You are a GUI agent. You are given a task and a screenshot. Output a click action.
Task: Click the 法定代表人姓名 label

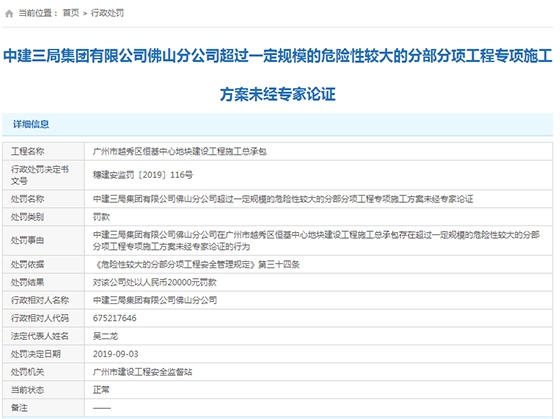[x=40, y=336]
